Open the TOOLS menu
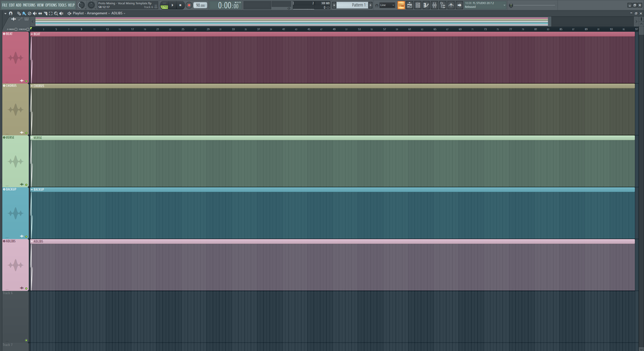Screen dimensions: 644x351 coord(62,5)
